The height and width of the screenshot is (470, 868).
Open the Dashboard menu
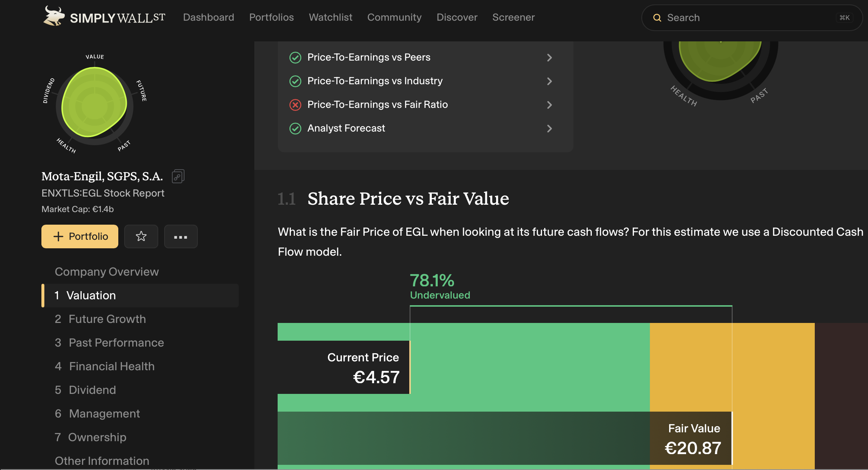(x=208, y=17)
